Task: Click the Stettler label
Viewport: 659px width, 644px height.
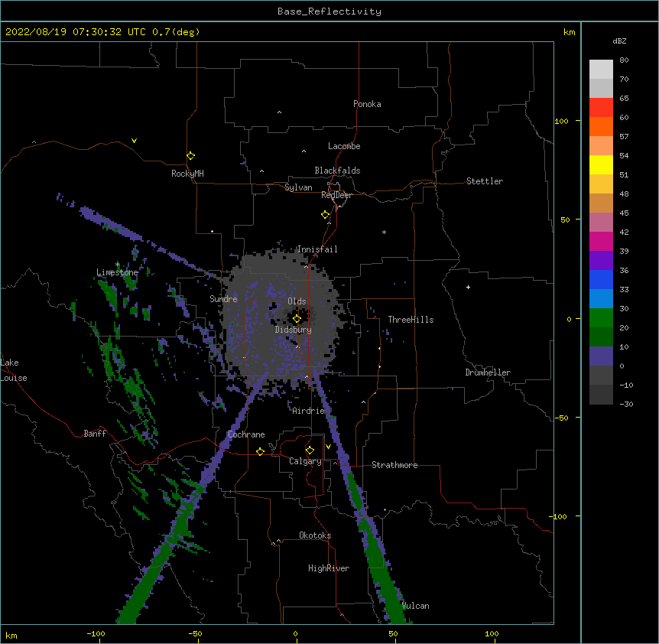Action: 485,181
